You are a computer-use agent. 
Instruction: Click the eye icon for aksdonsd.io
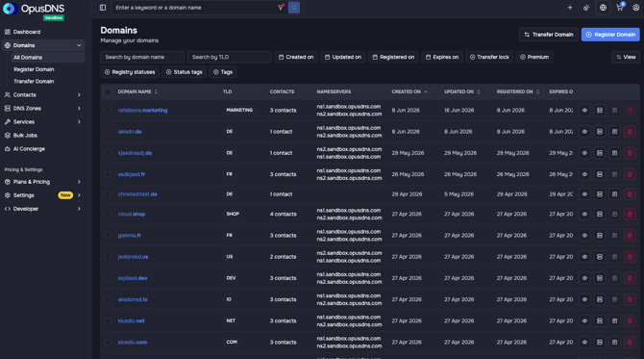point(584,299)
